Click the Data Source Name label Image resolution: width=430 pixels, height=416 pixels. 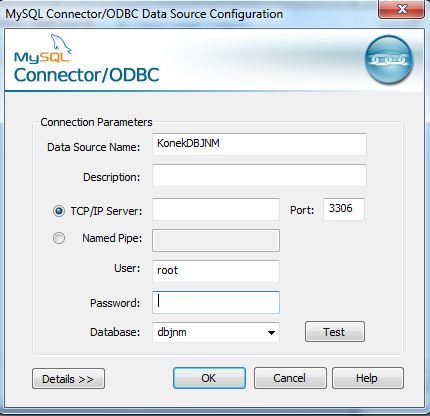[x=94, y=147]
